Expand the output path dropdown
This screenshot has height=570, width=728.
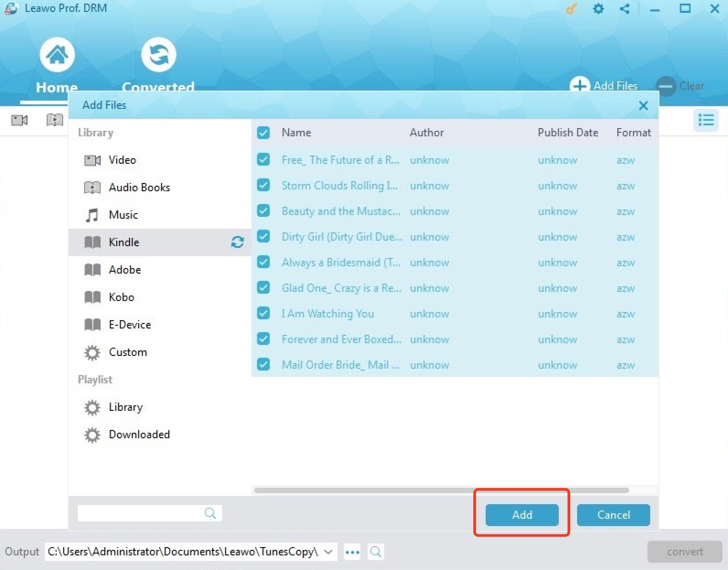point(328,552)
